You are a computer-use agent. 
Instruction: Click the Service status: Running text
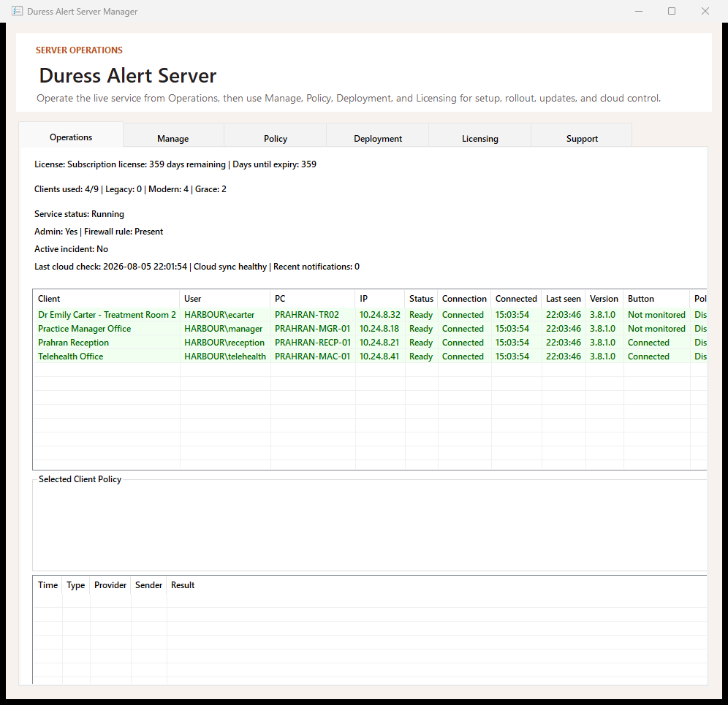[80, 214]
